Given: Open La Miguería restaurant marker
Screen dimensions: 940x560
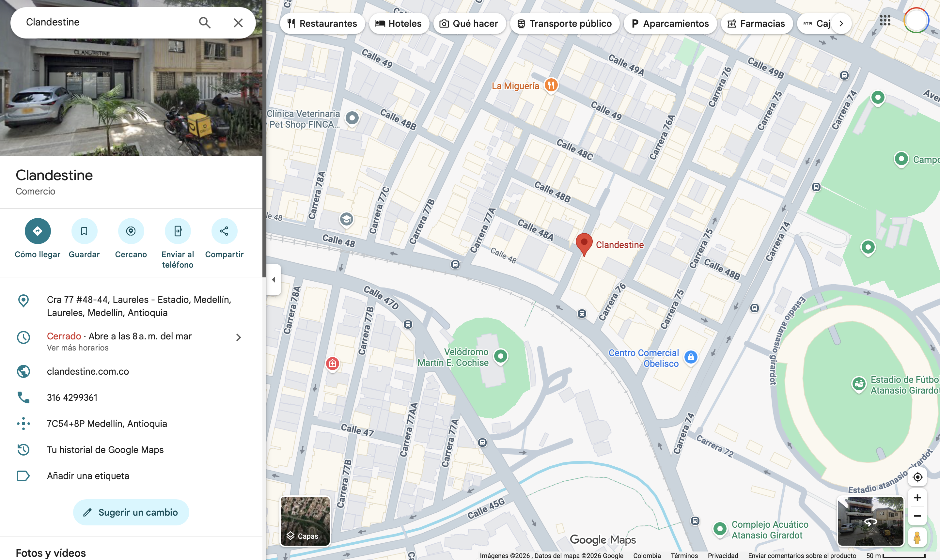Looking at the screenshot, I should (x=551, y=85).
